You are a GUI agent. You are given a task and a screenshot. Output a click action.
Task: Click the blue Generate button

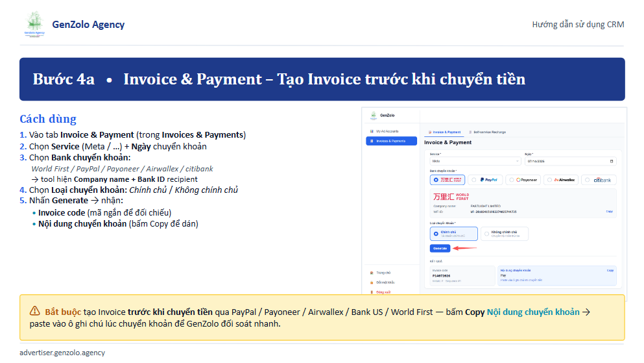point(440,248)
